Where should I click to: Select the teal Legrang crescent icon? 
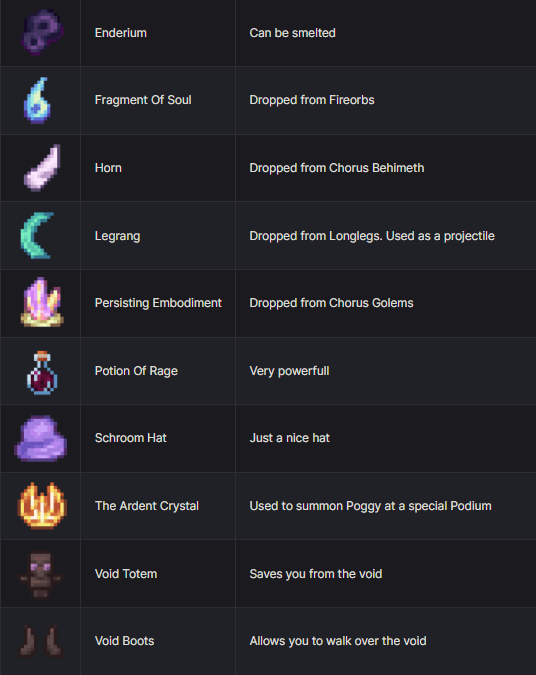click(x=37, y=235)
